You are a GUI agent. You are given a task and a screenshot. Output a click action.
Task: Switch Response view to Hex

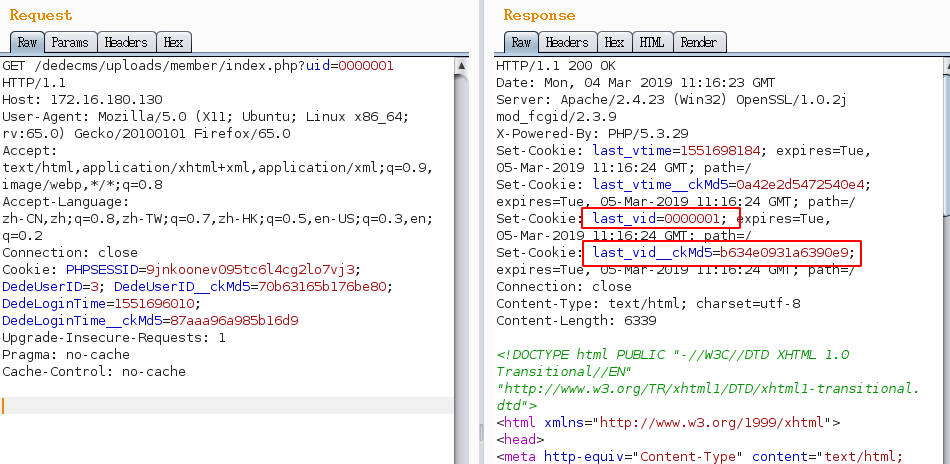tap(614, 42)
